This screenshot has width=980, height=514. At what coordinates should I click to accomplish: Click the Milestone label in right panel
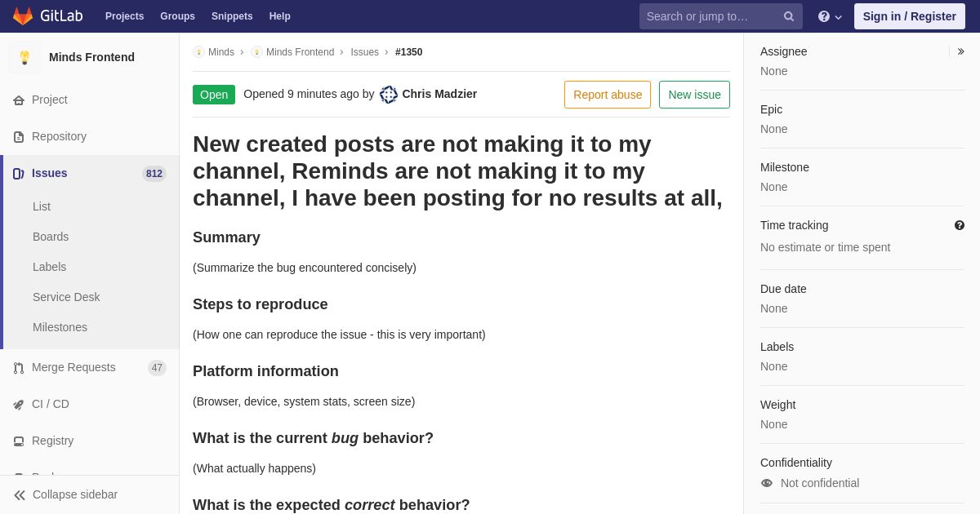click(x=785, y=167)
